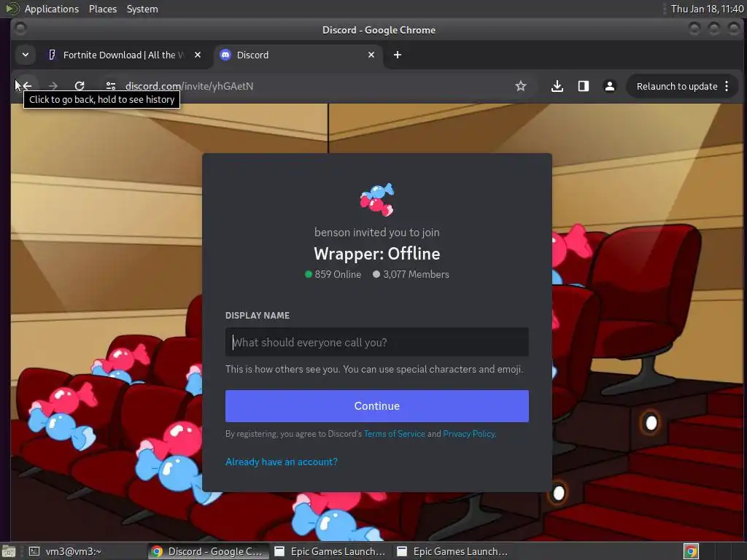Viewport: 747px width, 560px height.
Task: Click the DISPLAY NAME label
Action: [x=258, y=315]
